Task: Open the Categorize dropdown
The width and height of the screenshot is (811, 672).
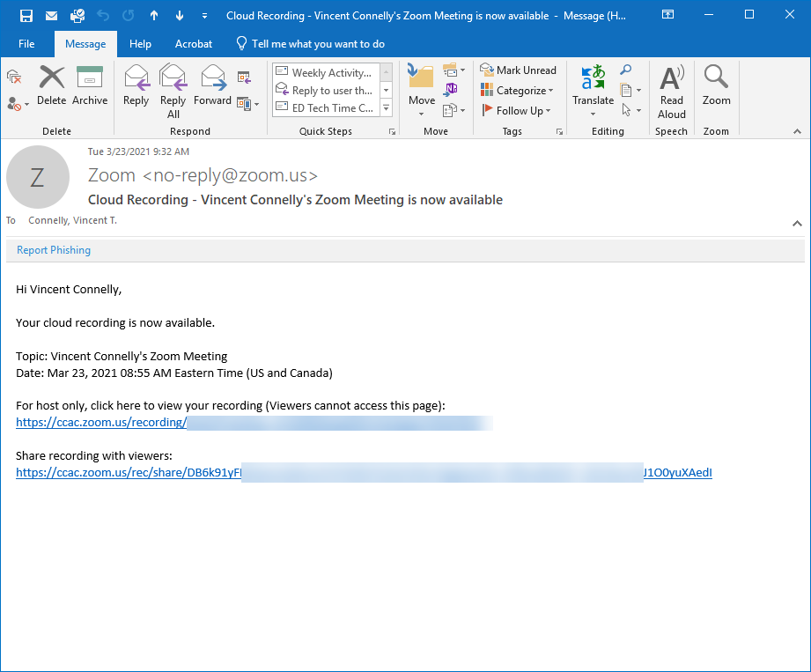Action: coord(518,90)
